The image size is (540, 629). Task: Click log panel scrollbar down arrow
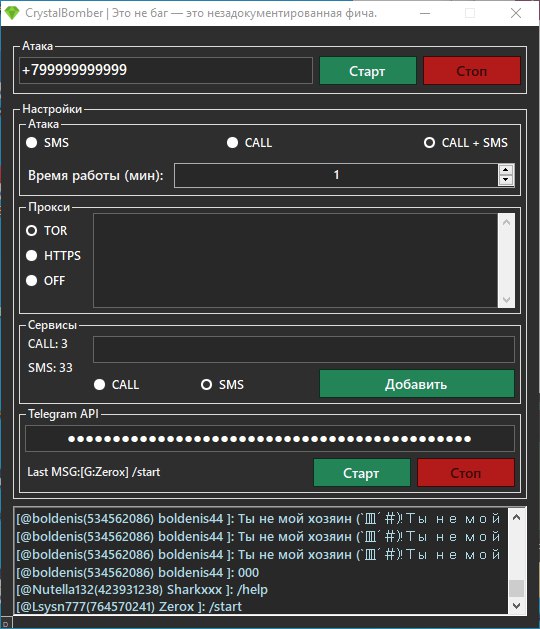[517, 605]
